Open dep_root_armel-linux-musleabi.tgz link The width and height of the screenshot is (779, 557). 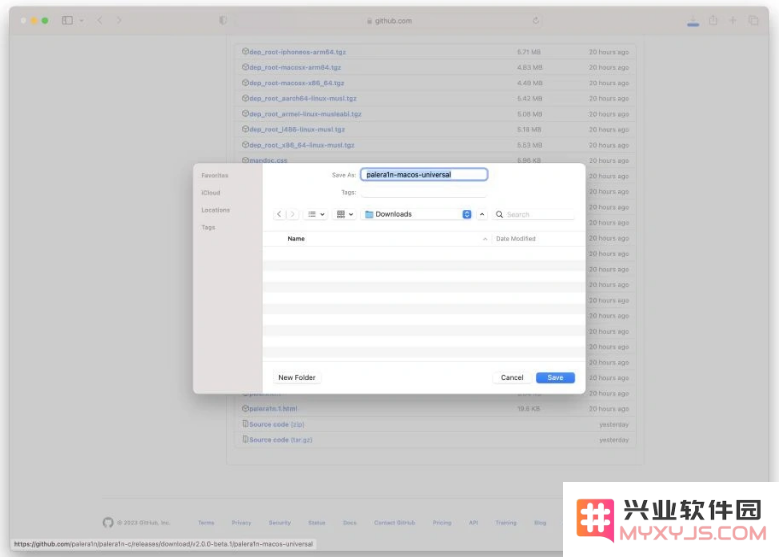305,114
